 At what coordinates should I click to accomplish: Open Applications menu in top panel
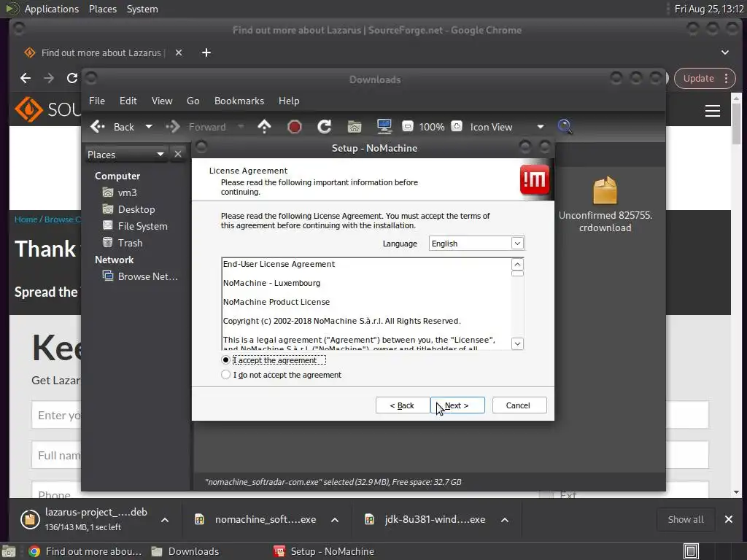point(52,9)
